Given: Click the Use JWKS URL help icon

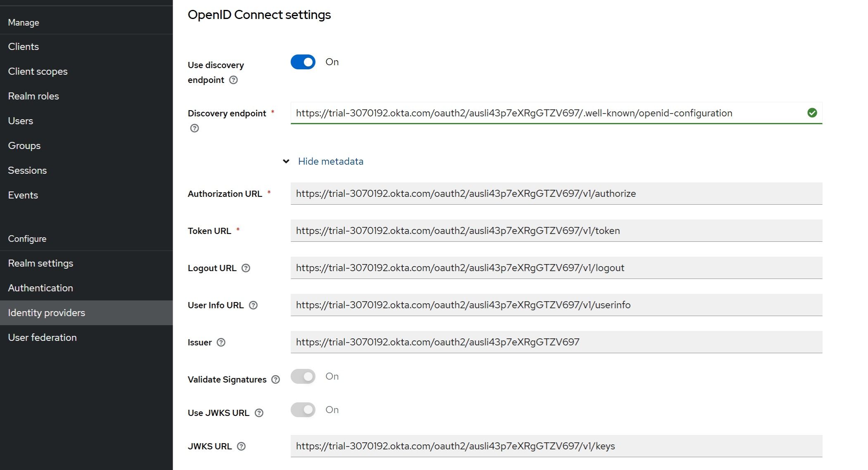Looking at the screenshot, I should pos(259,413).
